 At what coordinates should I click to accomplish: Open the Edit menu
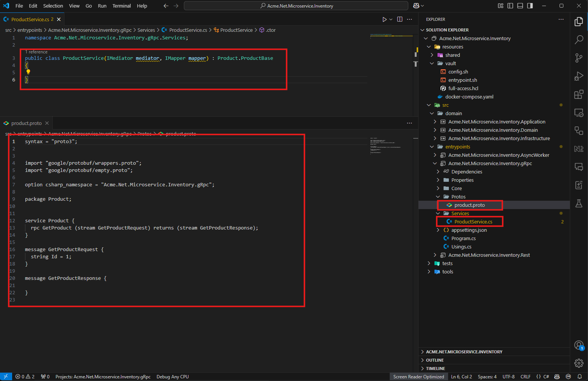pos(33,6)
